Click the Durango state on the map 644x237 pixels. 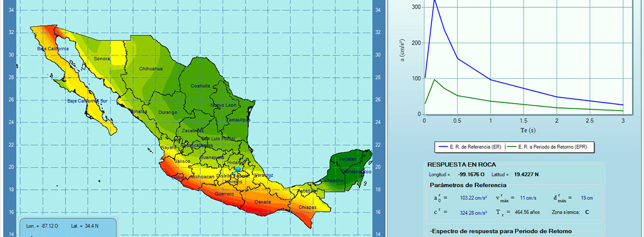point(168,112)
